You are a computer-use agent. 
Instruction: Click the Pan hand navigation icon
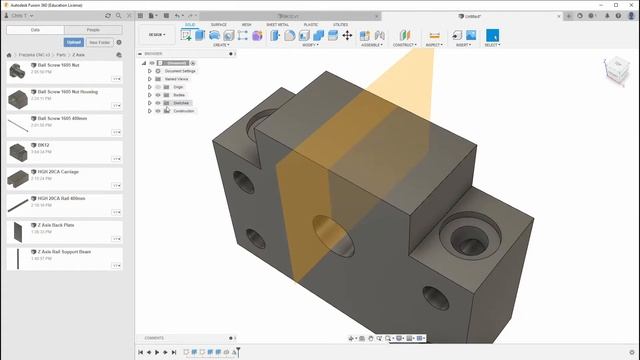pos(371,338)
